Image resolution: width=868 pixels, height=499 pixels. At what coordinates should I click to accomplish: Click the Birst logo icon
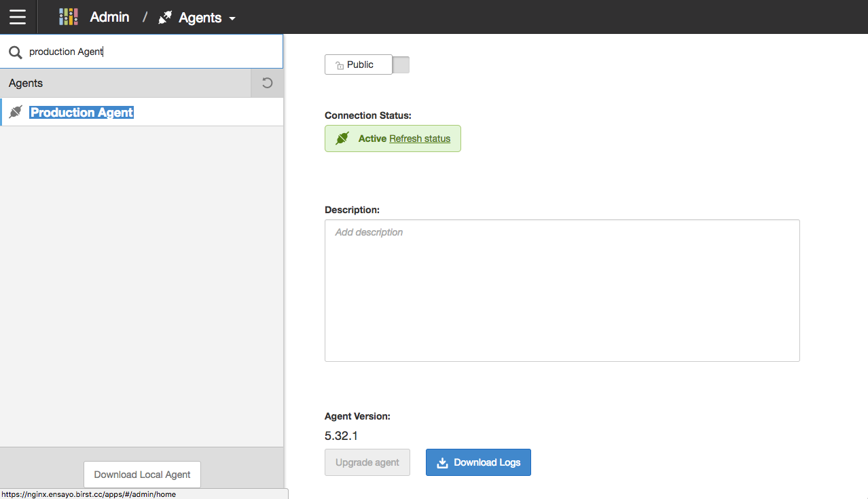pos(68,17)
